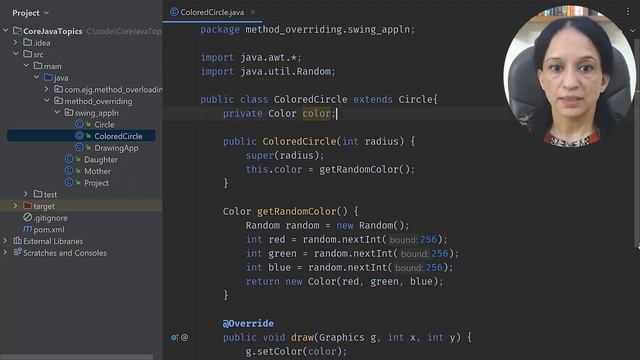This screenshot has width=640, height=360.
Task: Click the swing_appln package icon
Action: (x=69, y=112)
